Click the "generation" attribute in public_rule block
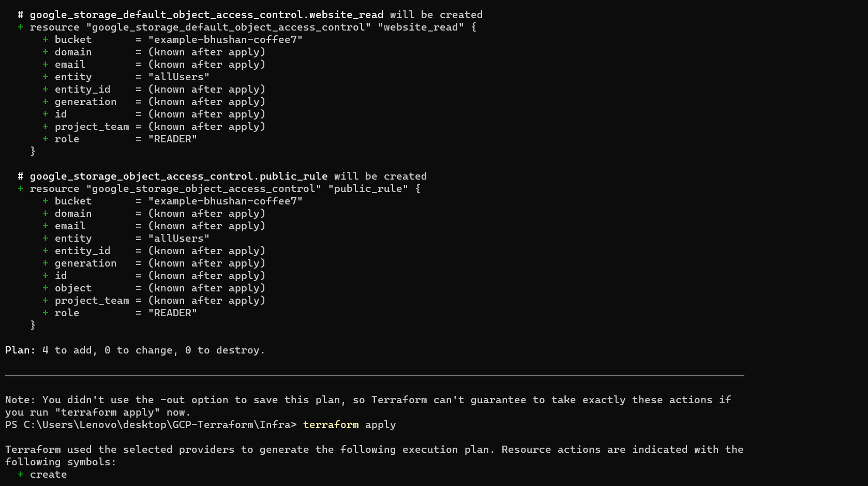Screen dimensions: 868x486 coord(85,263)
